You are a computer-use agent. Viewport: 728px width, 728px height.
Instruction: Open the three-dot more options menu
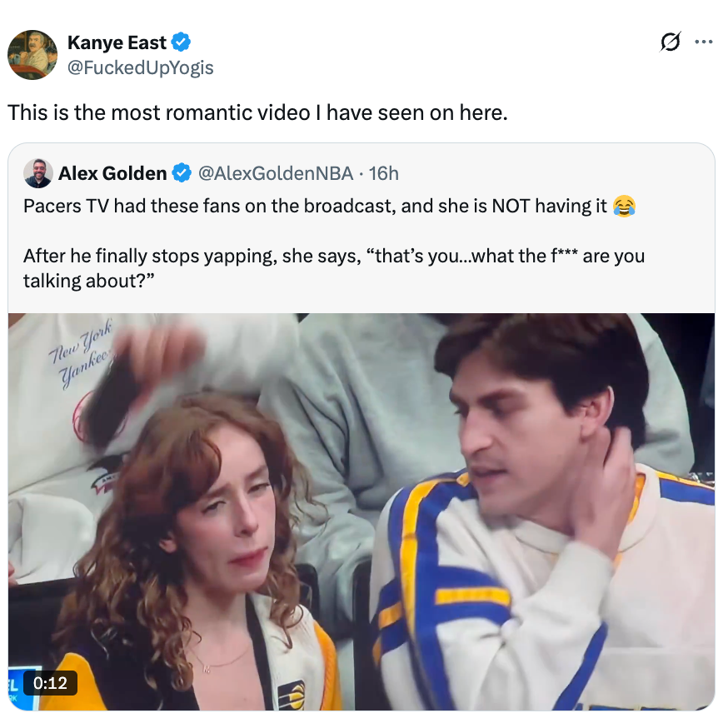(704, 42)
